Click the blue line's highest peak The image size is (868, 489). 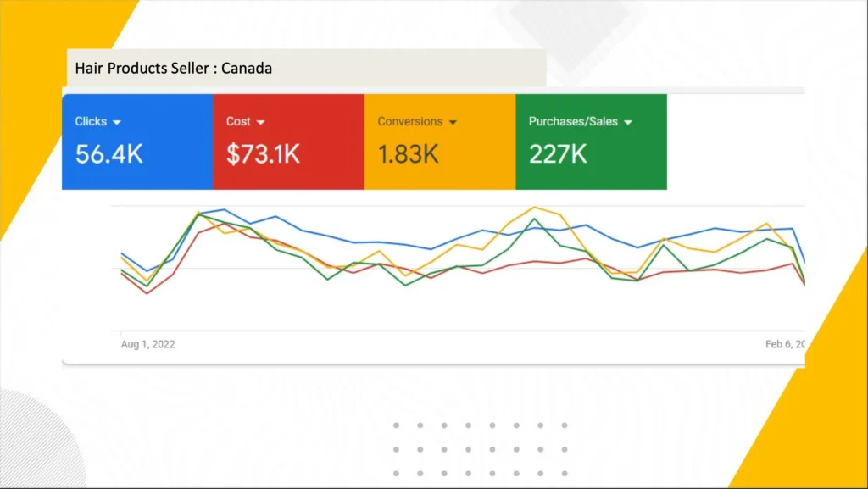click(223, 209)
